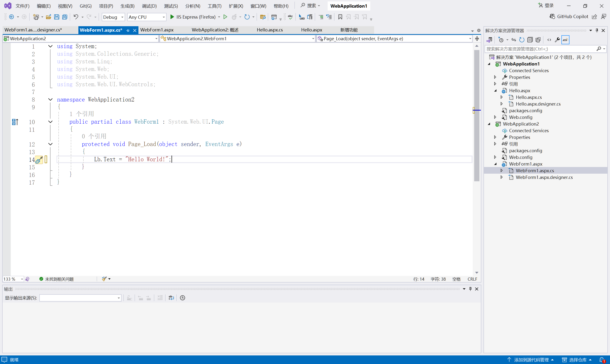Viewport: 610px width, 364px height.
Task: Toggle Preview Selected Items in Solution Explorer
Action: (565, 40)
